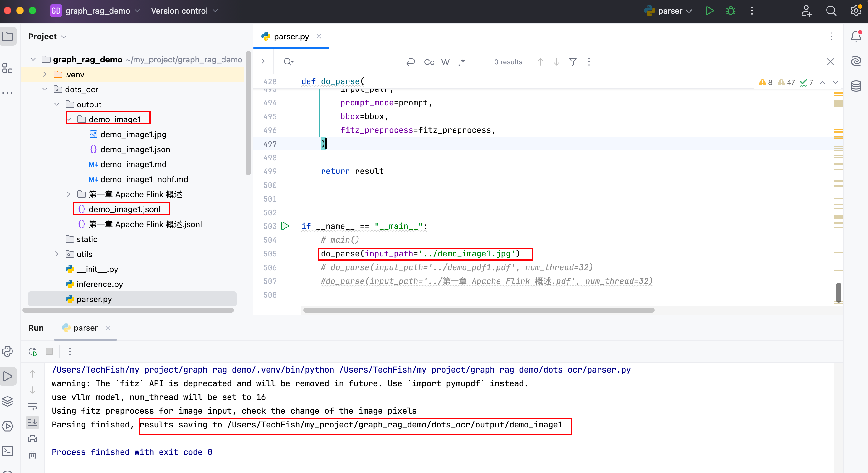Screen dimensions: 868x473
Task: Show the Notifications bell panel
Action: tap(856, 36)
